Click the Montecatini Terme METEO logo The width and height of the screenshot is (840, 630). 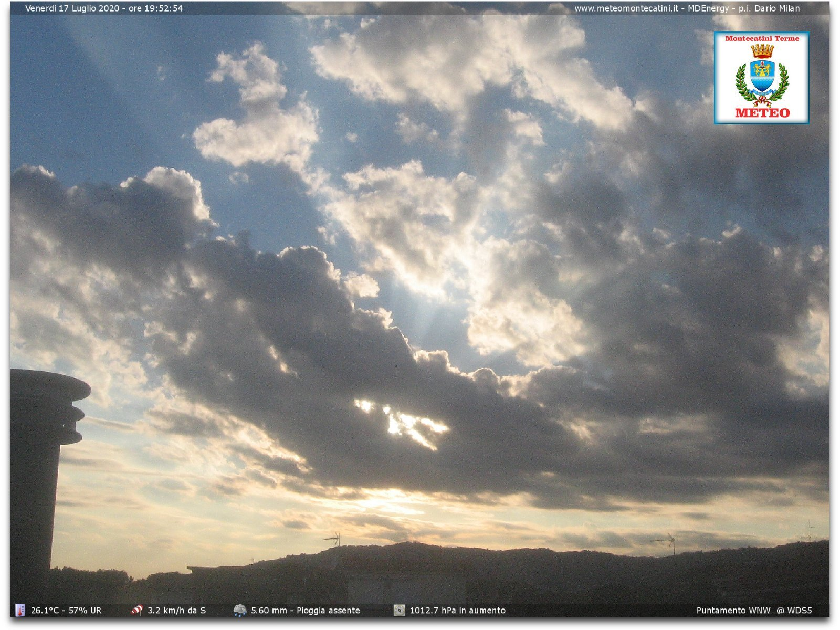pos(761,78)
